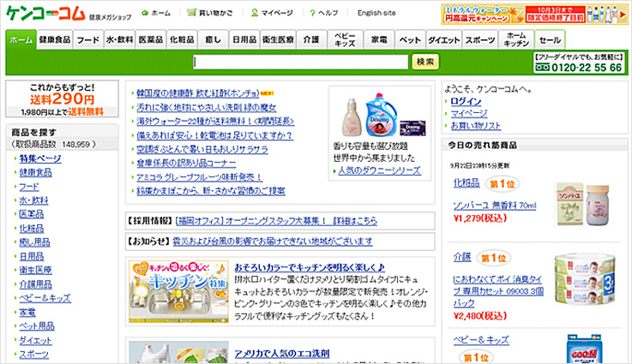
Task: Focus the product search field
Action: (301, 62)
